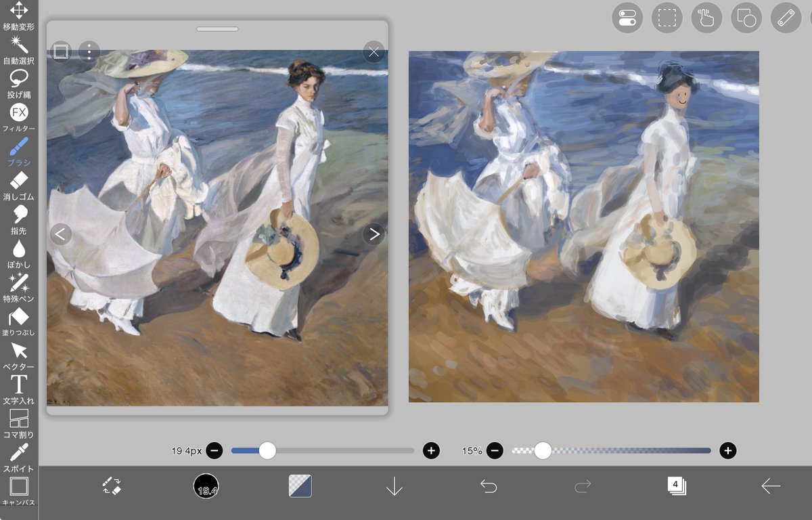Undo the last stroke

click(x=489, y=485)
